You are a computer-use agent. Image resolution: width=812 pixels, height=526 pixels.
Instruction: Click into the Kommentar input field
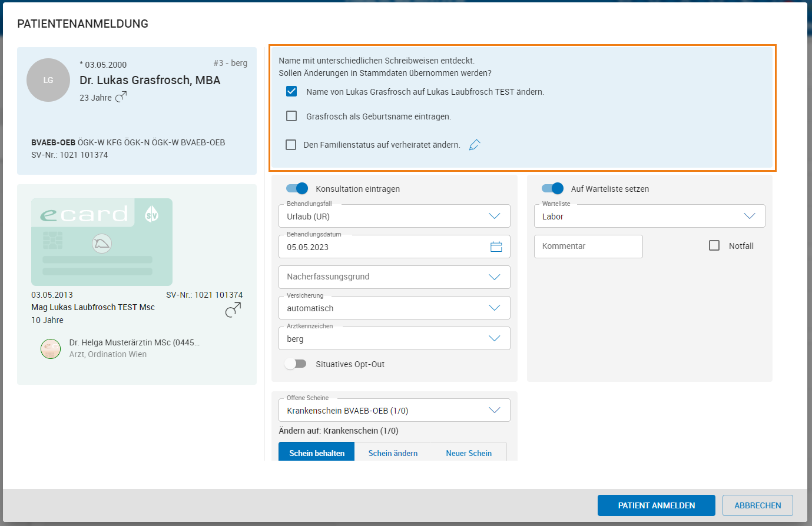tap(588, 246)
